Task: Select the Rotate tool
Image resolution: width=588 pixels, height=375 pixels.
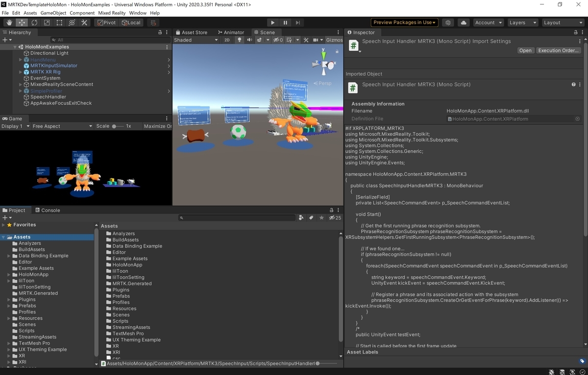Action: [x=34, y=23]
